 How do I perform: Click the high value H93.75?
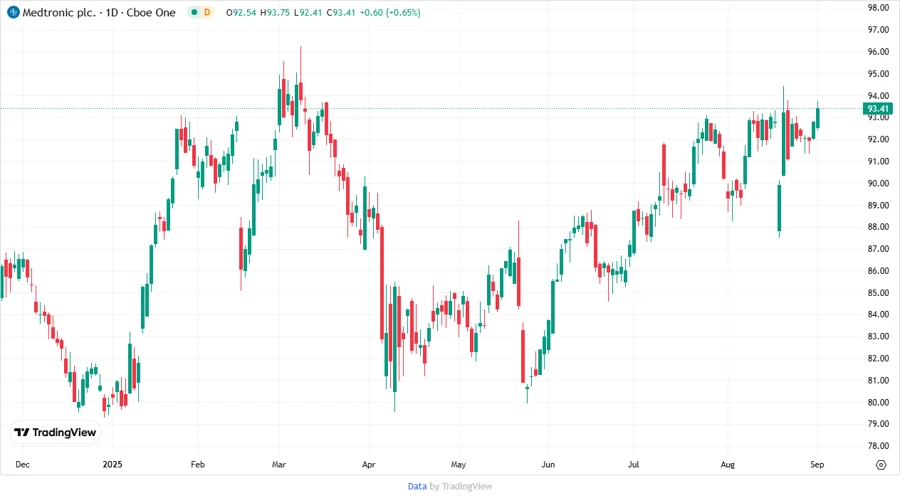(x=275, y=13)
